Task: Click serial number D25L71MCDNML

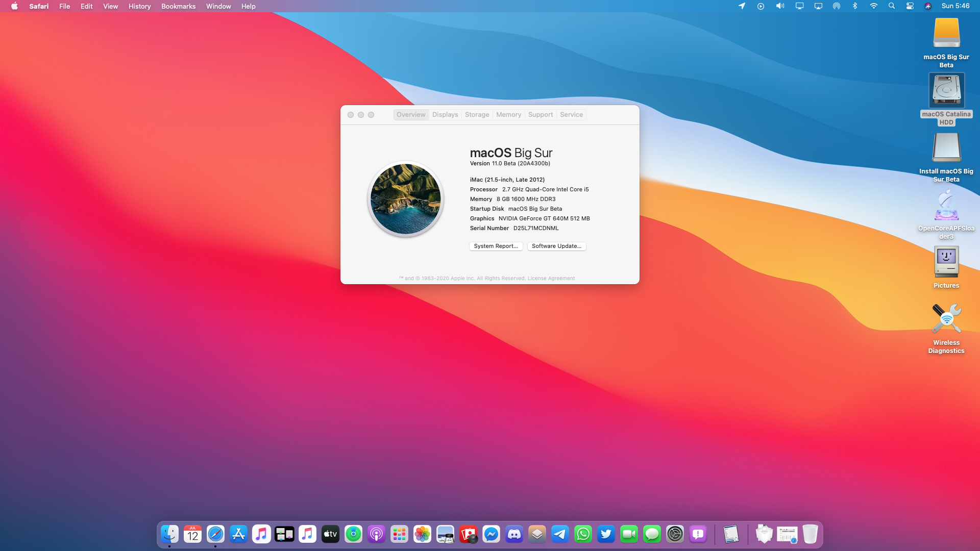Action: (536, 229)
